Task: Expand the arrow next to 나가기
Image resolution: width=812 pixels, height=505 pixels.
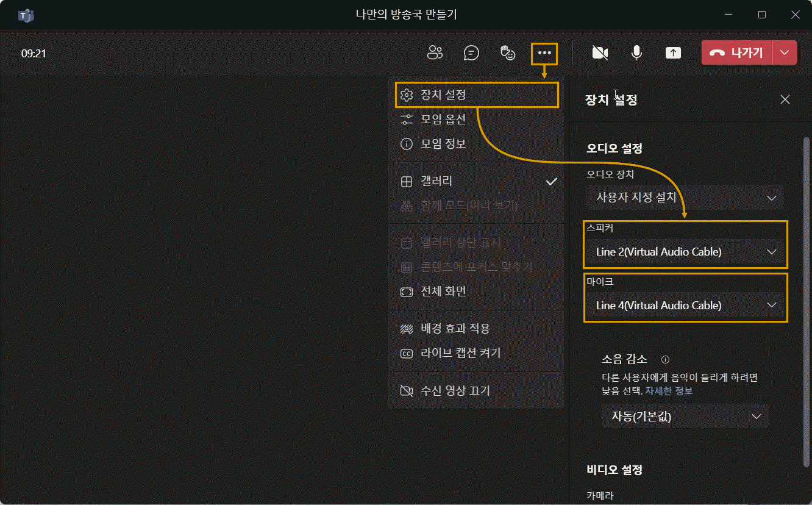Action: [x=785, y=53]
